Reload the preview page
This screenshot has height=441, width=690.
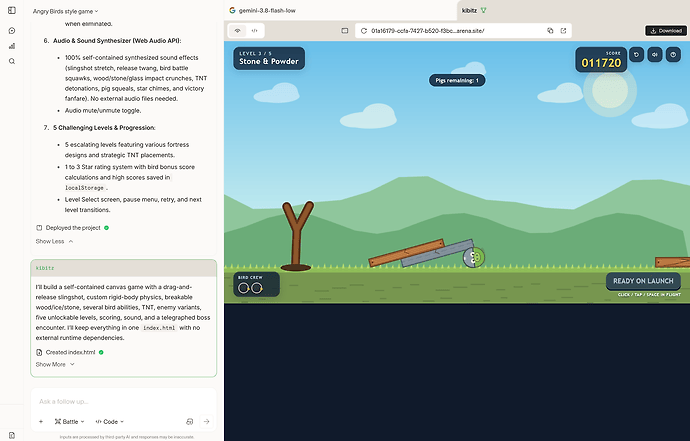(364, 31)
